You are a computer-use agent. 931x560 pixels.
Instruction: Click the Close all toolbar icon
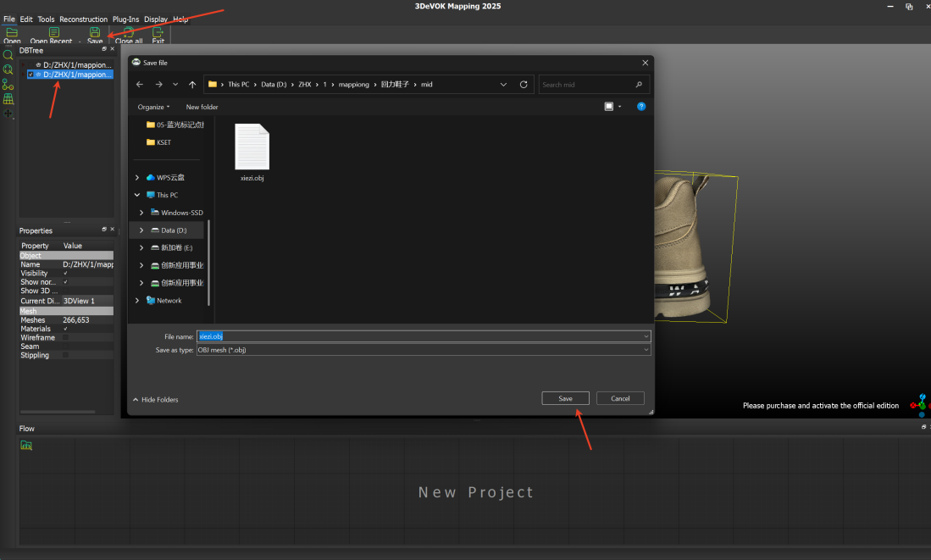click(129, 32)
